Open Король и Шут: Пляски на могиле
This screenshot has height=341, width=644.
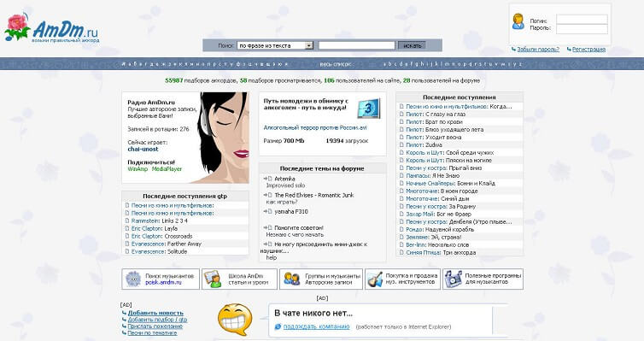click(448, 160)
